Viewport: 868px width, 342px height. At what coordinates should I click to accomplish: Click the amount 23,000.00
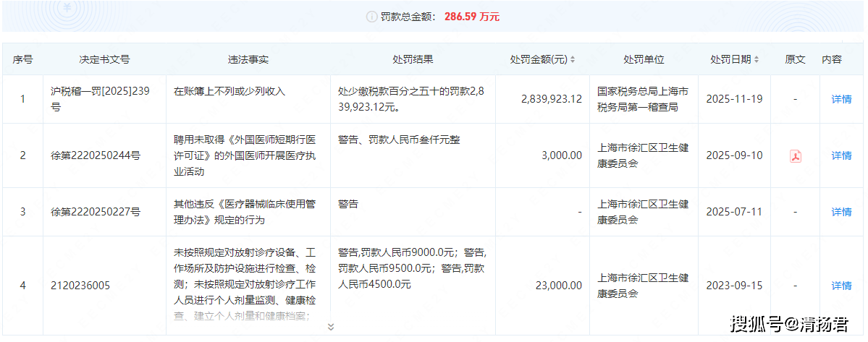point(559,286)
